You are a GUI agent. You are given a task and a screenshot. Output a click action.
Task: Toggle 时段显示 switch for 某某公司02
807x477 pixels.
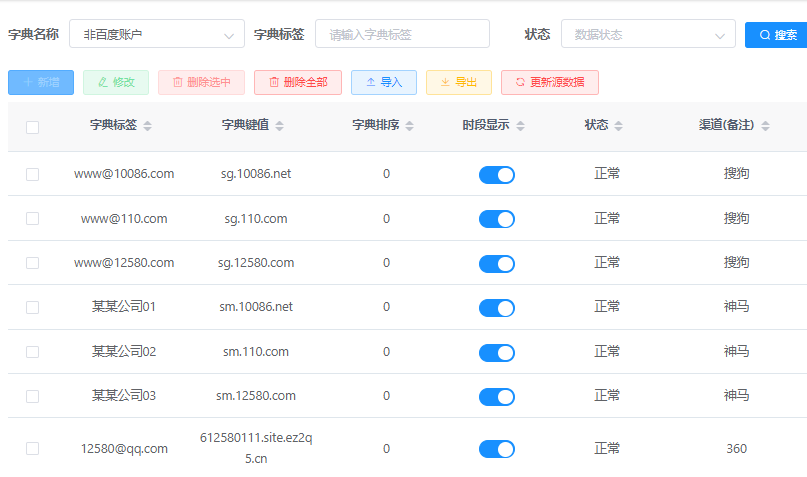tap(497, 352)
